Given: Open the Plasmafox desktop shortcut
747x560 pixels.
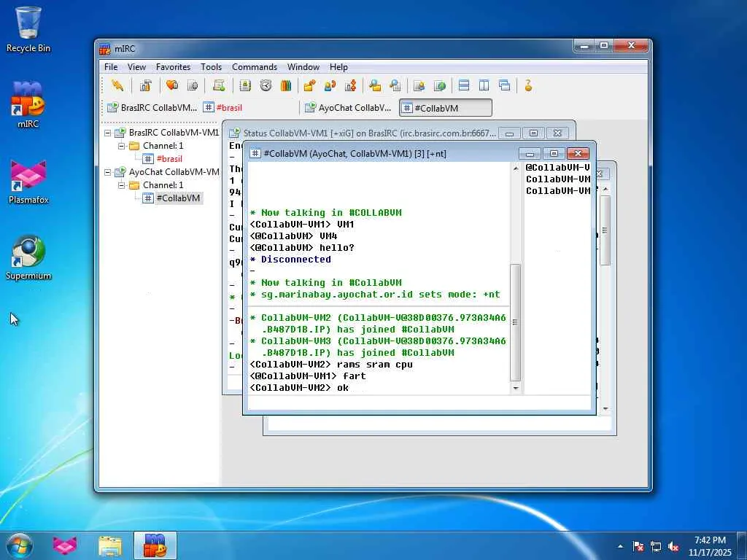Looking at the screenshot, I should (28, 182).
